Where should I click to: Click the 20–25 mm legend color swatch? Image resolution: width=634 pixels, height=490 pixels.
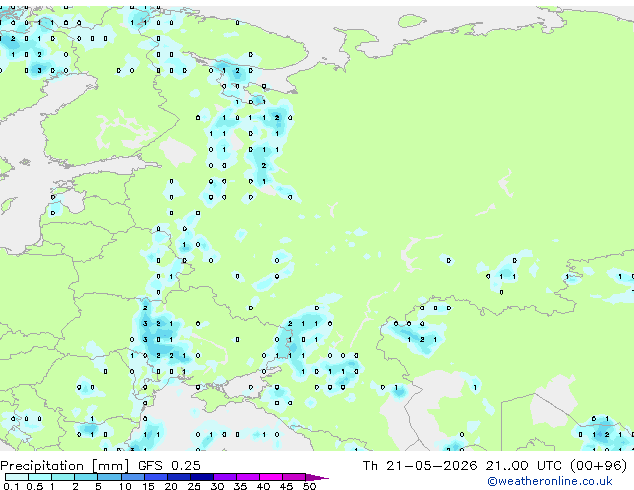pyautogui.click(x=179, y=477)
